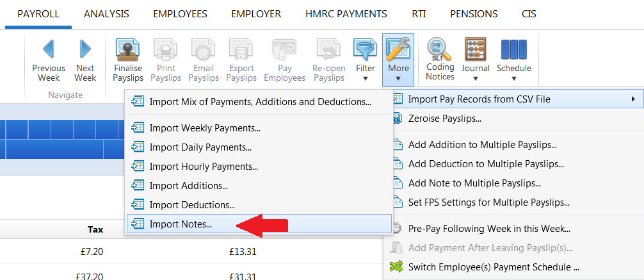Click Export Payslips icon
The image size is (644, 280).
241,49
